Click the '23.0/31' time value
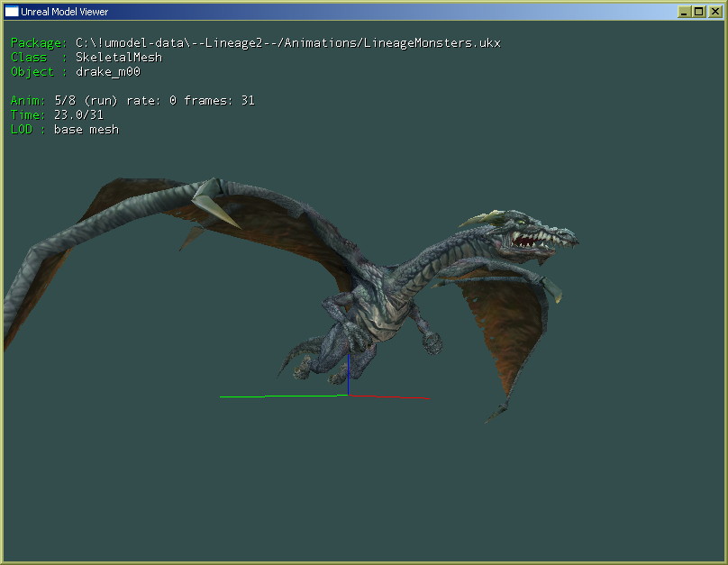 78,114
